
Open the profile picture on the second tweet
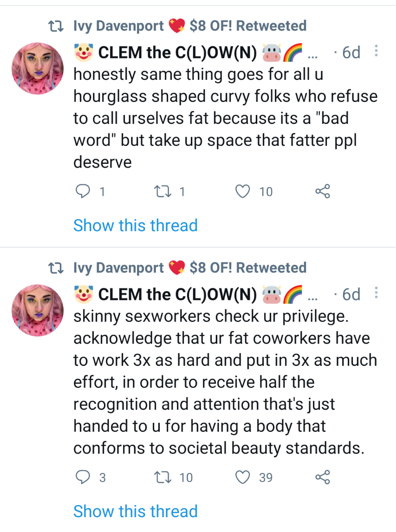click(37, 310)
